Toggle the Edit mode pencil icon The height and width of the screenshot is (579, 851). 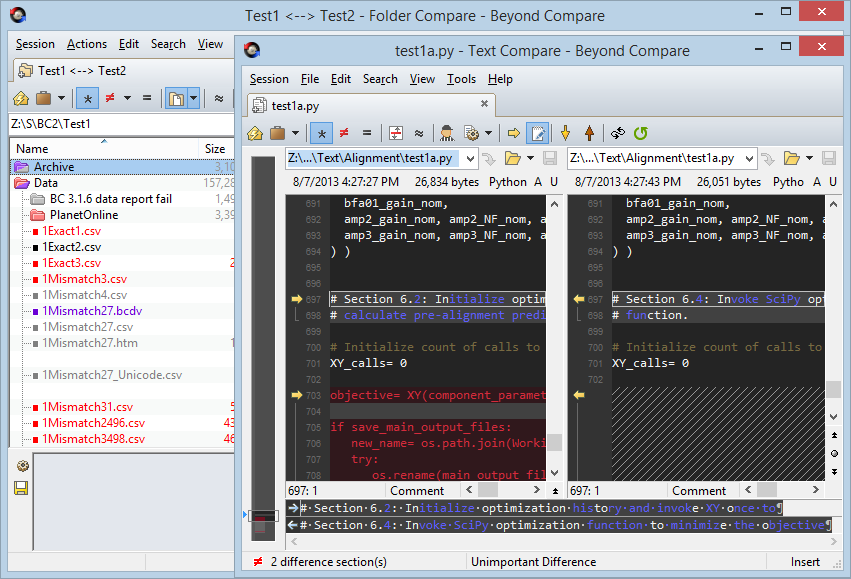click(x=538, y=132)
